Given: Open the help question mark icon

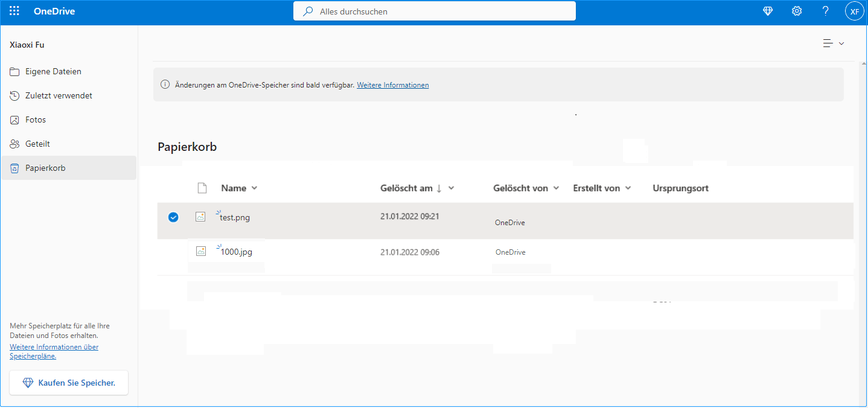Looking at the screenshot, I should coord(826,11).
